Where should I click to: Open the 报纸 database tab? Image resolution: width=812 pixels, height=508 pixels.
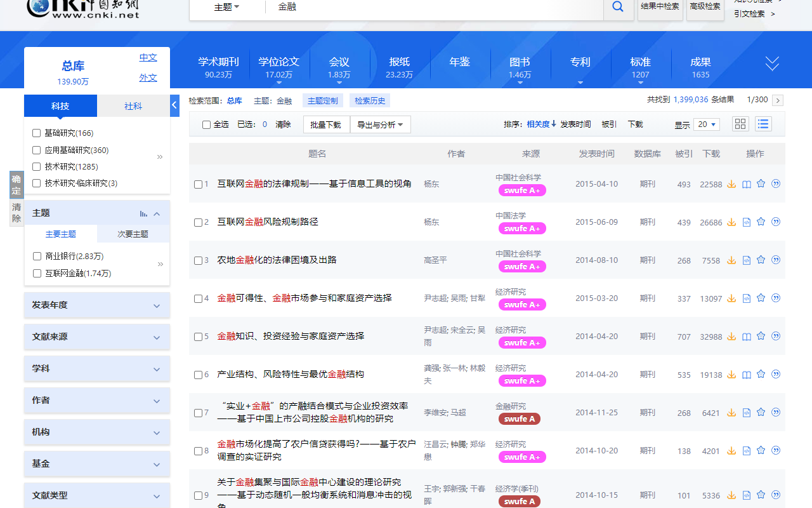[400, 67]
